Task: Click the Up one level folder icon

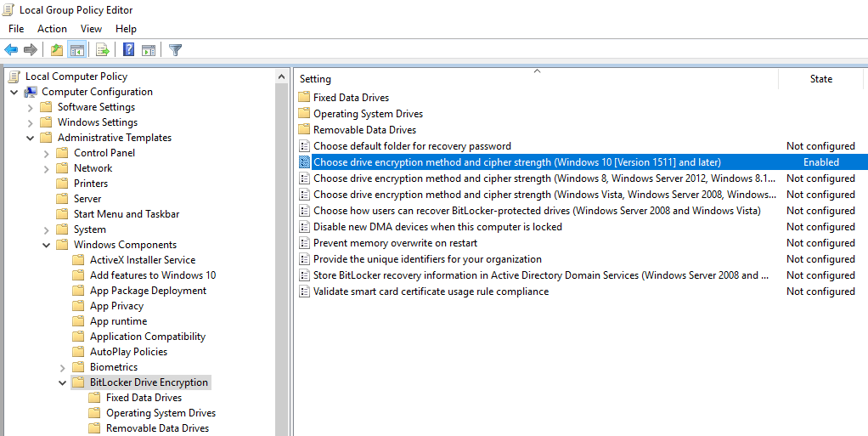Action: click(x=56, y=50)
